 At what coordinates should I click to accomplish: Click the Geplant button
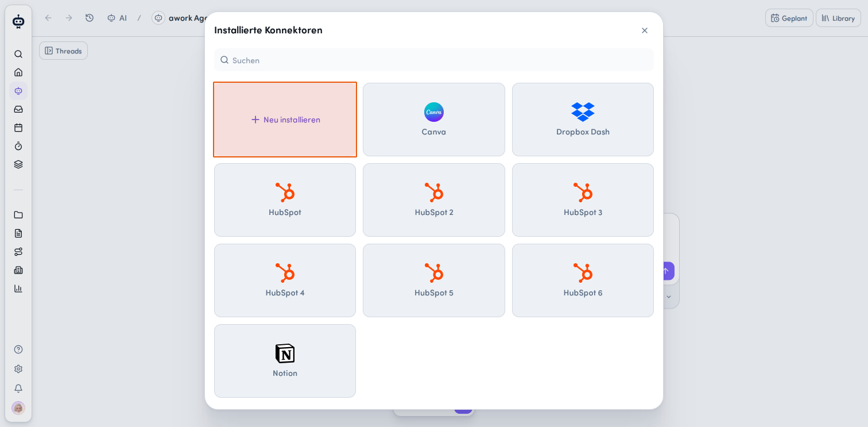(x=789, y=18)
